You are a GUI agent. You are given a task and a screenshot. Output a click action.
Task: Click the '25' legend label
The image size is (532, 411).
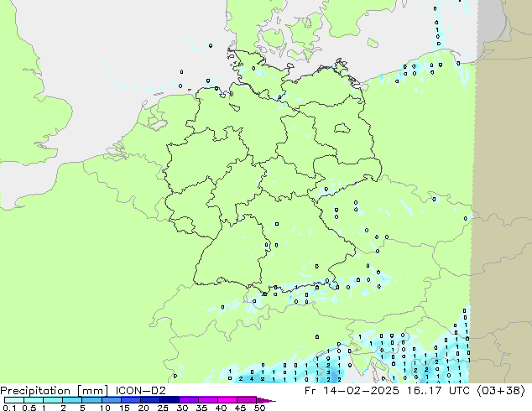tap(163, 408)
